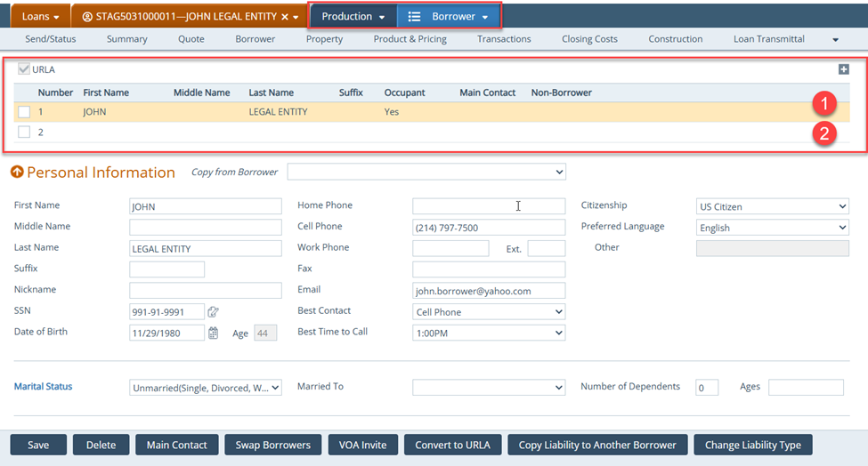The image size is (868, 466).
Task: Expand the Best Contact dropdown
Action: coord(488,312)
